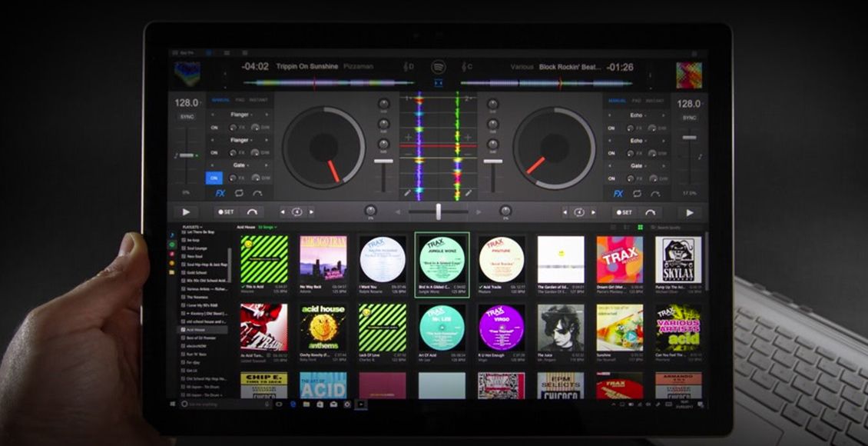The image size is (868, 446).
Task: Click the left deck waveform pencil edit icon
Action: 407,193
